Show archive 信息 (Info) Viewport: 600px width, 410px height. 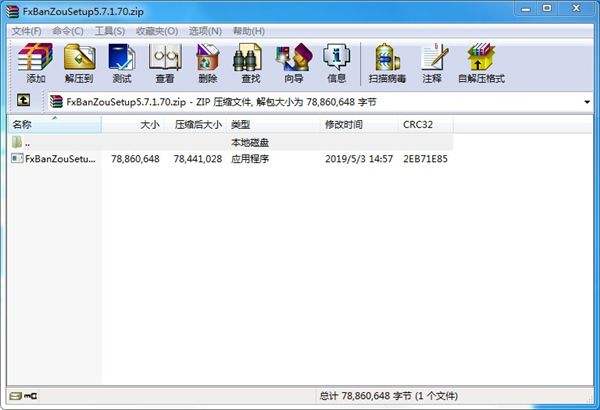336,63
